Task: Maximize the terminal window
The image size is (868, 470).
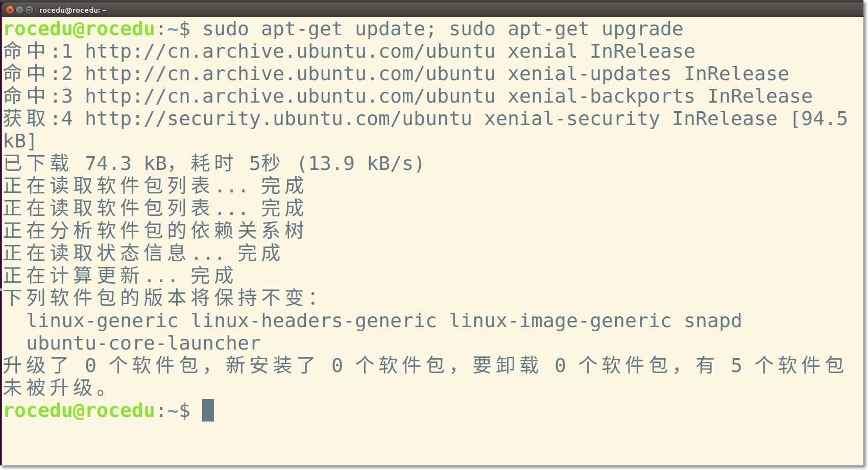Action: coord(29,10)
